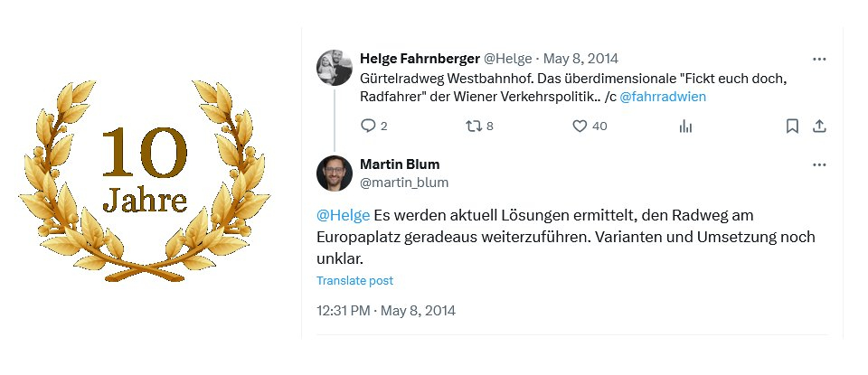Click Helge Fahrnberger's profile picture
Screen dimensions: 868x375
pyautogui.click(x=334, y=67)
